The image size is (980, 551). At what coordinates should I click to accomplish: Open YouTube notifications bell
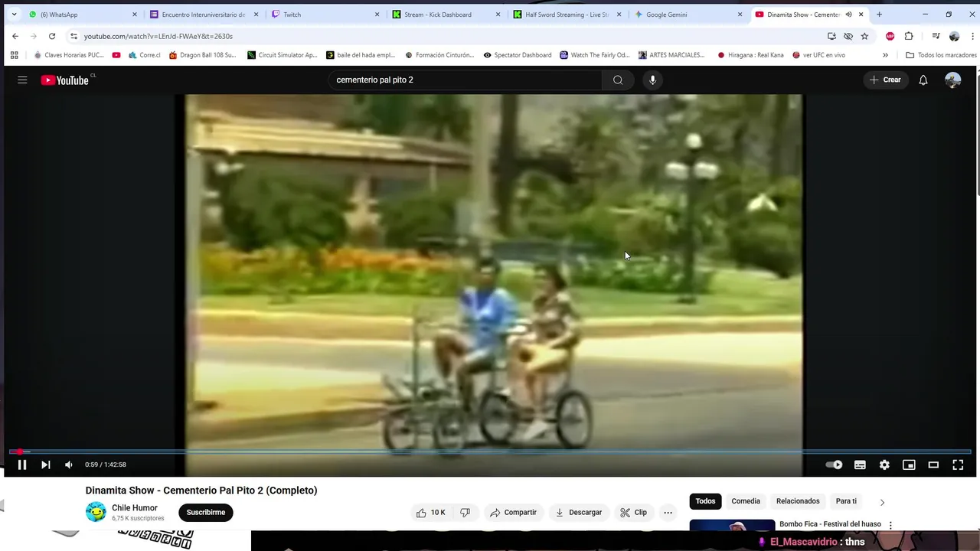(923, 80)
